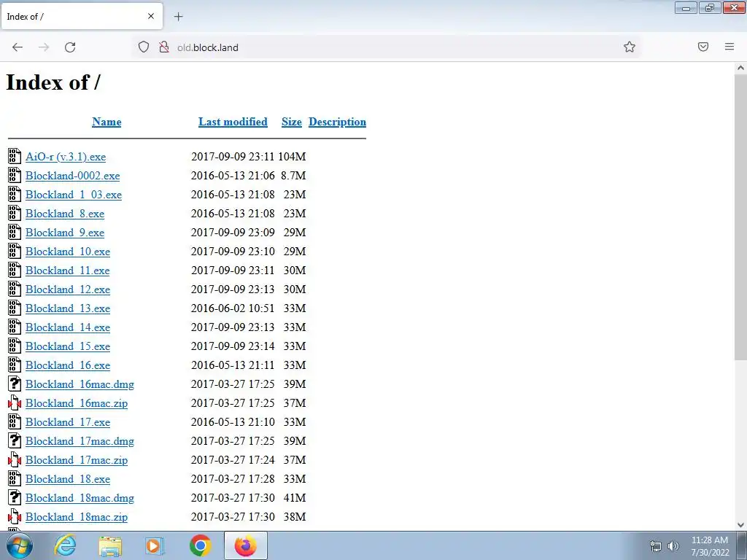Click the page's vertical scrollbar thumb
The image size is (747, 560).
click(740, 217)
